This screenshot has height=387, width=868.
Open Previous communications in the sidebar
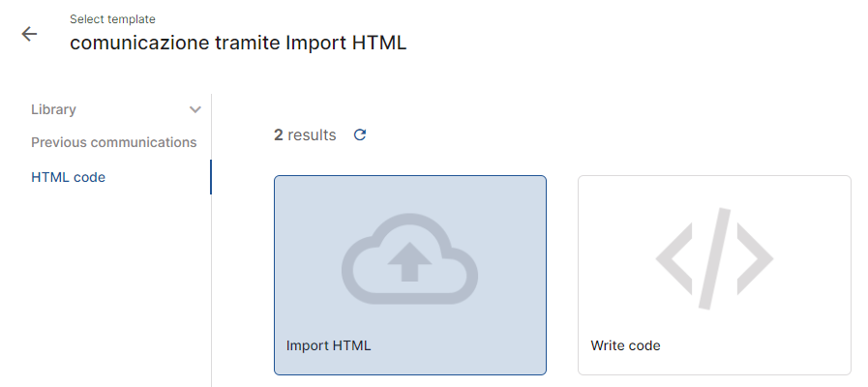click(x=113, y=142)
